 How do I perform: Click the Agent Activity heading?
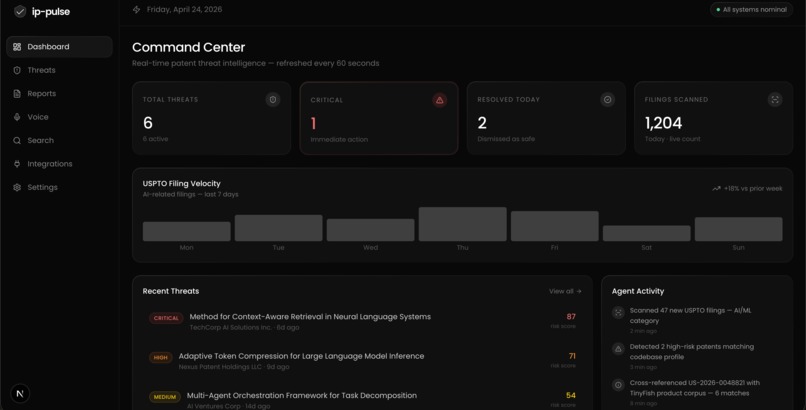pos(638,291)
